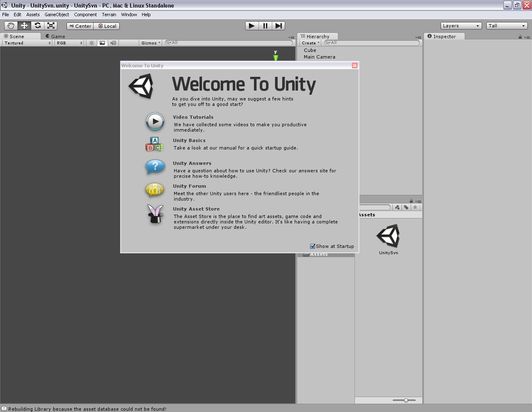Select the Rotate tool
Image resolution: width=532 pixels, height=412 pixels.
click(x=37, y=25)
